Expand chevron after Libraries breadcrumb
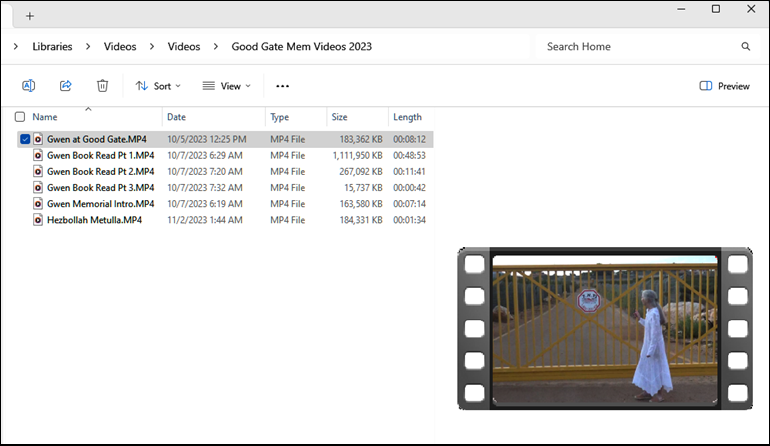Viewport: 770px width, 446px height. point(88,47)
